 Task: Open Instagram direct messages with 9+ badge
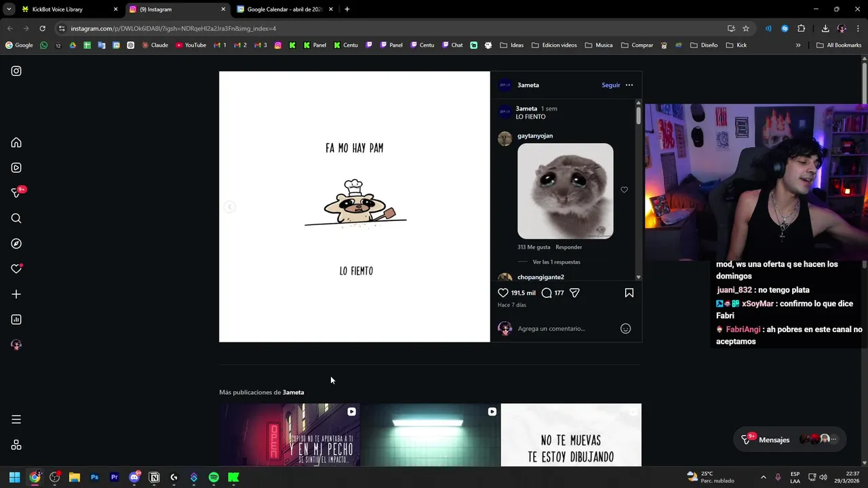pyautogui.click(x=16, y=193)
